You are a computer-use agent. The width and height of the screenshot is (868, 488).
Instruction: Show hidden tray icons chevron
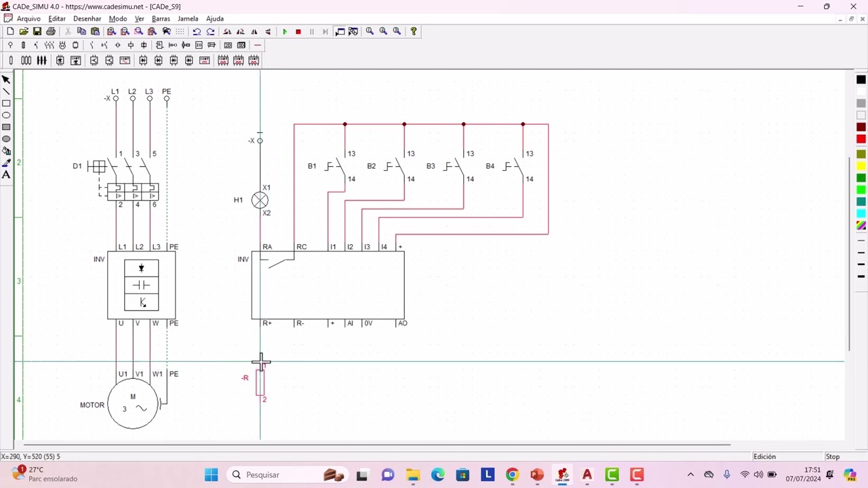coord(690,474)
